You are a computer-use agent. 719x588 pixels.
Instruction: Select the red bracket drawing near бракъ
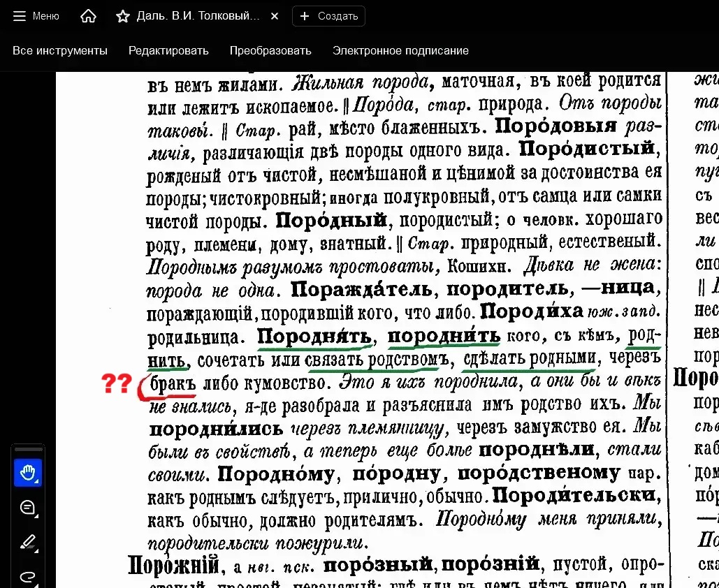tap(144, 389)
